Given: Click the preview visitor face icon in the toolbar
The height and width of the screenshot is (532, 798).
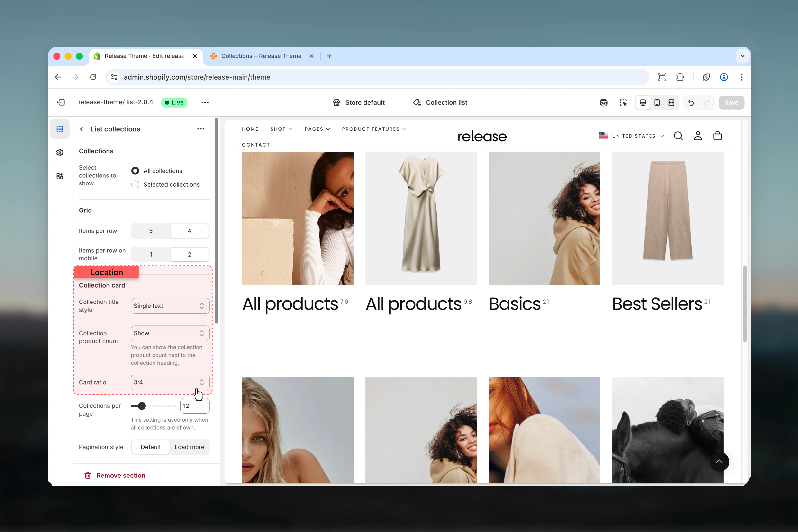Looking at the screenshot, I should click(604, 102).
